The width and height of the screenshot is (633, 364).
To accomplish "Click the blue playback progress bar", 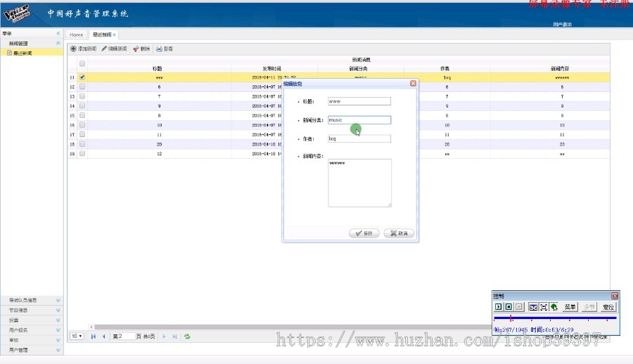I will [x=555, y=318].
